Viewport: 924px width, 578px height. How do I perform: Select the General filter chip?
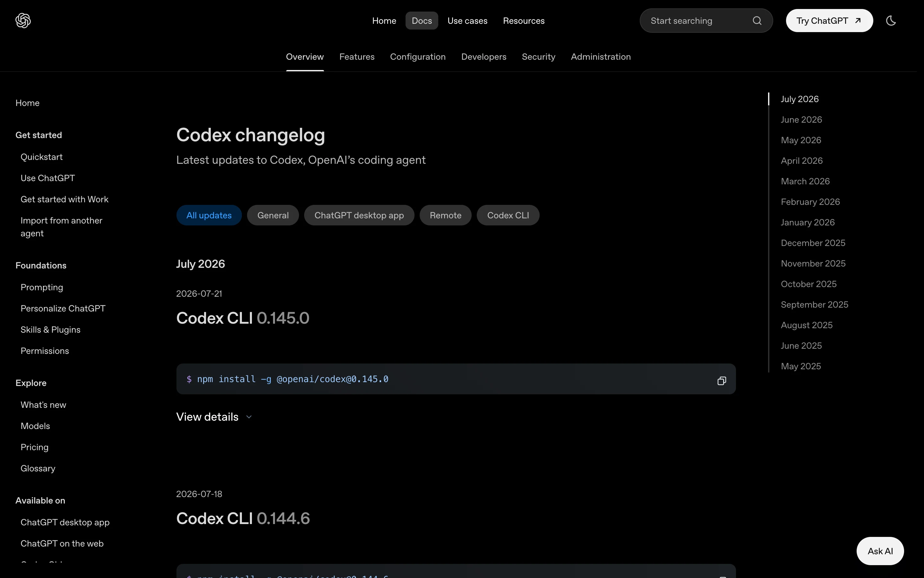(273, 215)
